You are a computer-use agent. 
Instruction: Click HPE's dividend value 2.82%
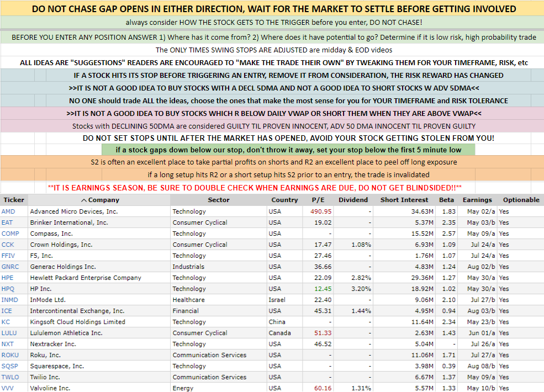tap(361, 278)
